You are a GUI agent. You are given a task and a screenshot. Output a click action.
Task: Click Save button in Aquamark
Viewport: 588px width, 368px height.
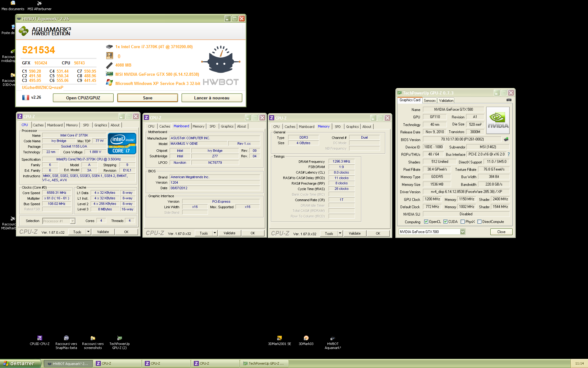(148, 98)
